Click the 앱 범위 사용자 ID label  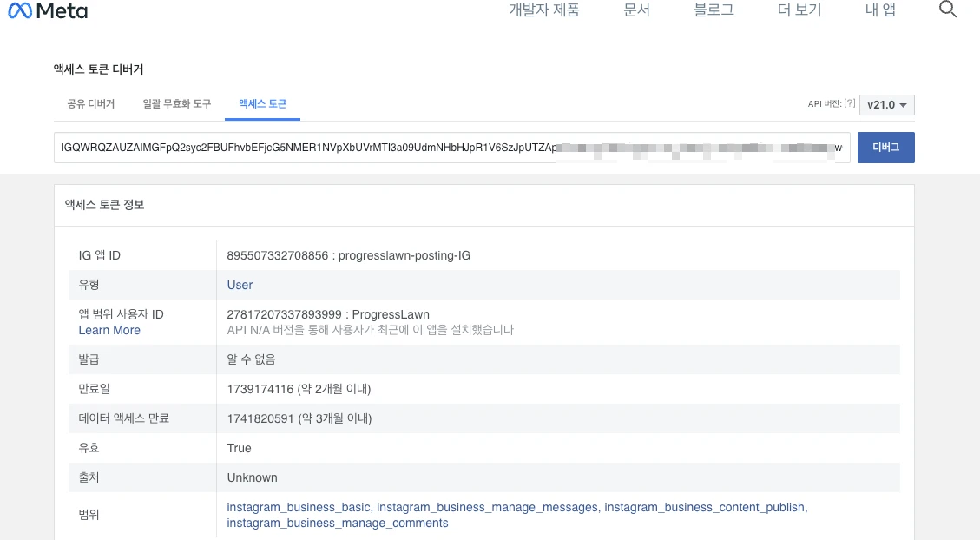tap(122, 314)
